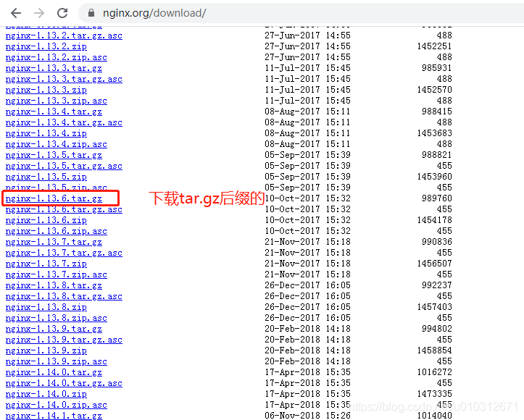Download nginx-1.13.7.tar.gz
Screen dimensions: 524x420
54,242
